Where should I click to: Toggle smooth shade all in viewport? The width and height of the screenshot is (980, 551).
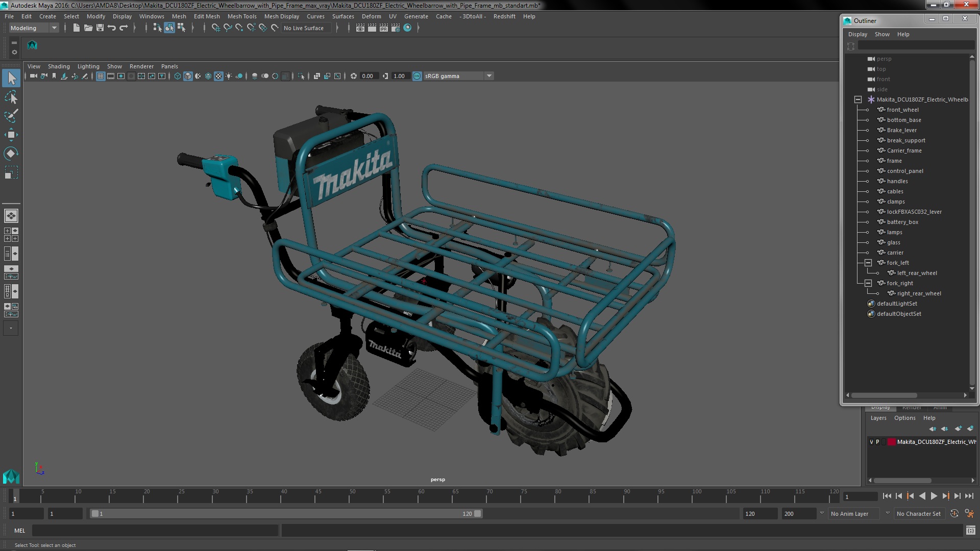point(188,76)
